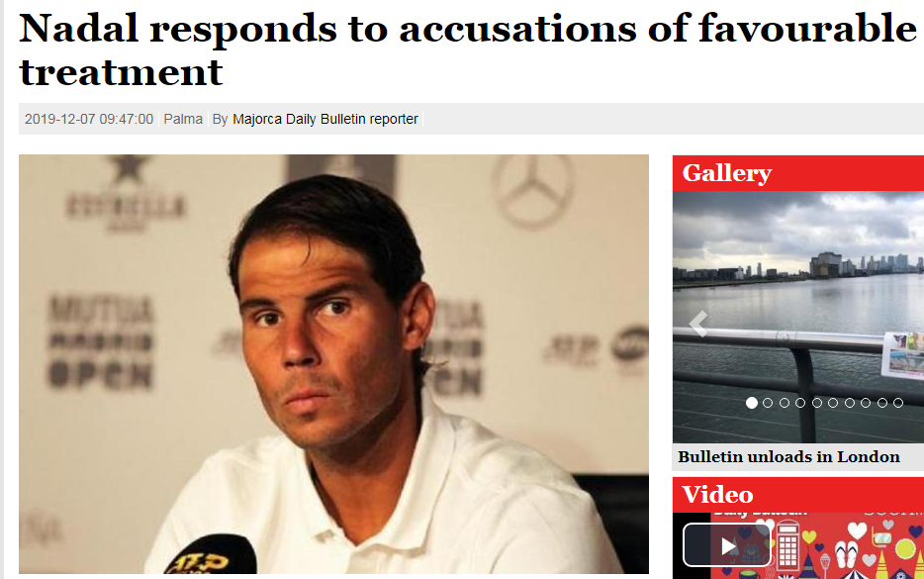Click the Bulletin unloads in London caption

(788, 457)
